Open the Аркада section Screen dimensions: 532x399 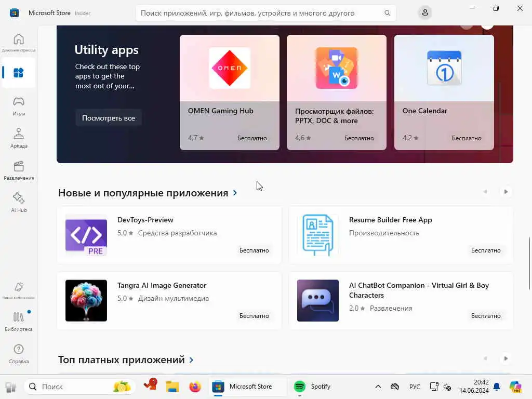tap(19, 138)
